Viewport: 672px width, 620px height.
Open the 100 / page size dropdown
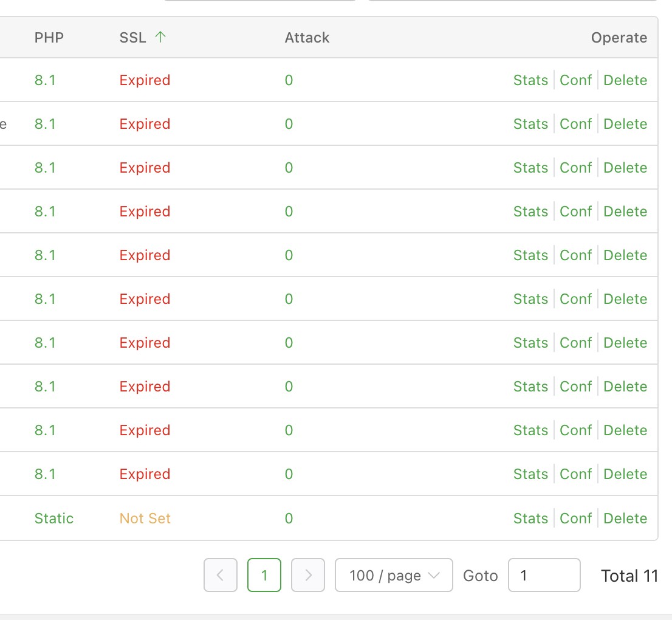(x=394, y=575)
